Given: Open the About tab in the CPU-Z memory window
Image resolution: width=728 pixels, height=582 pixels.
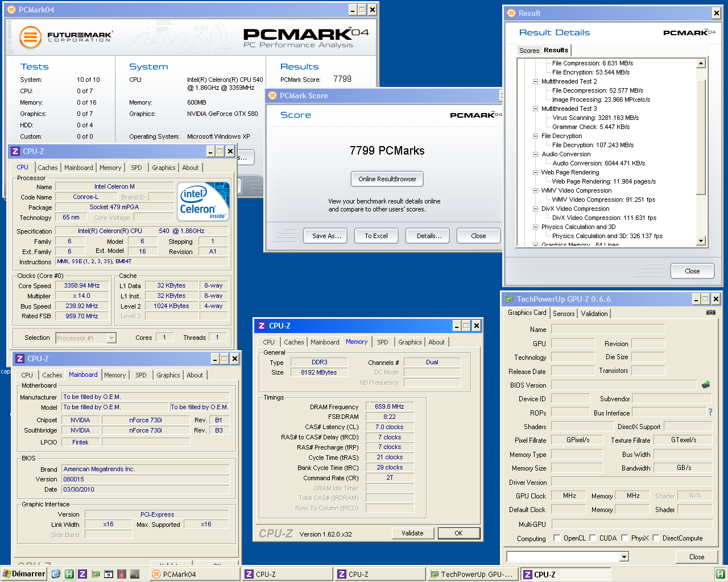Looking at the screenshot, I should [437, 342].
